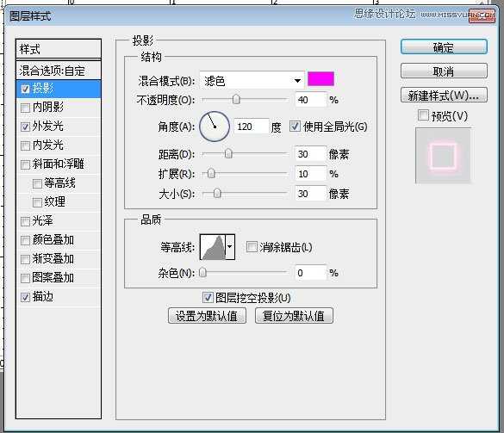Uncheck 图层挖空投影 checkbox

pos(208,298)
